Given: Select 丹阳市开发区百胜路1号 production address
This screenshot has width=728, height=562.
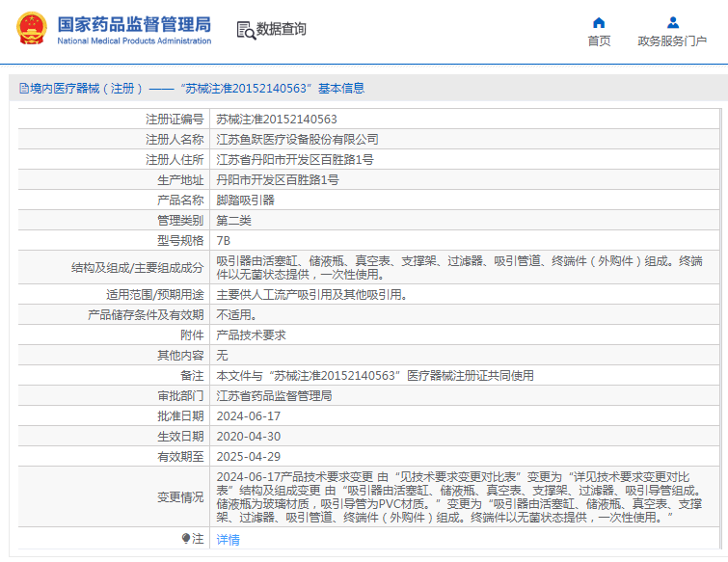Looking at the screenshot, I should pos(278,180).
